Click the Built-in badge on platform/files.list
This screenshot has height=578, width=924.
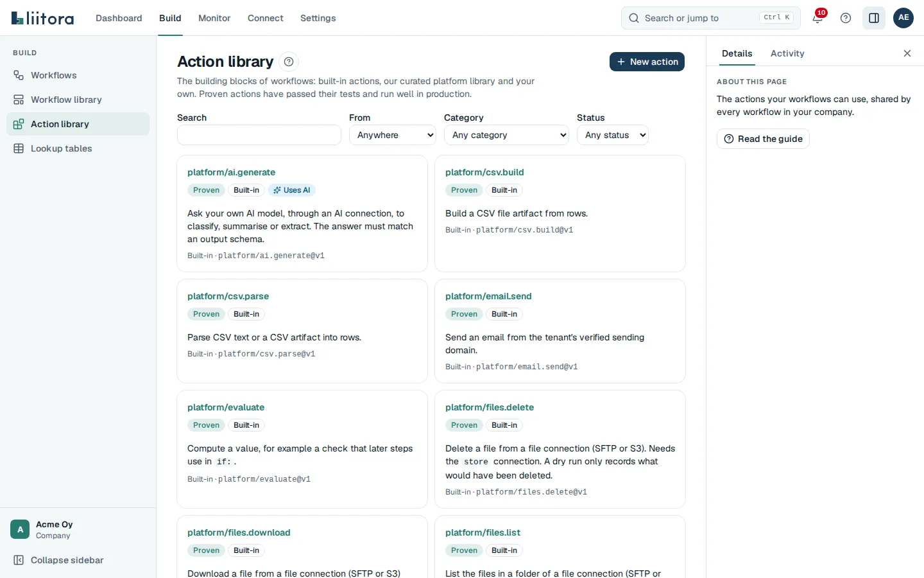(x=504, y=550)
